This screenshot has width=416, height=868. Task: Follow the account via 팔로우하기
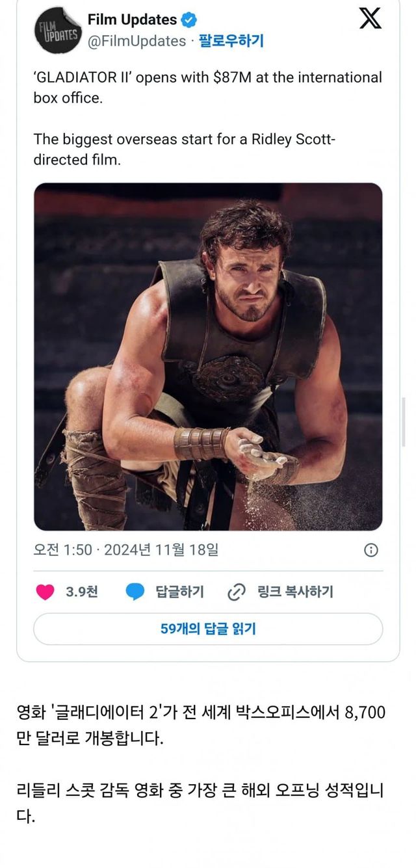click(231, 41)
